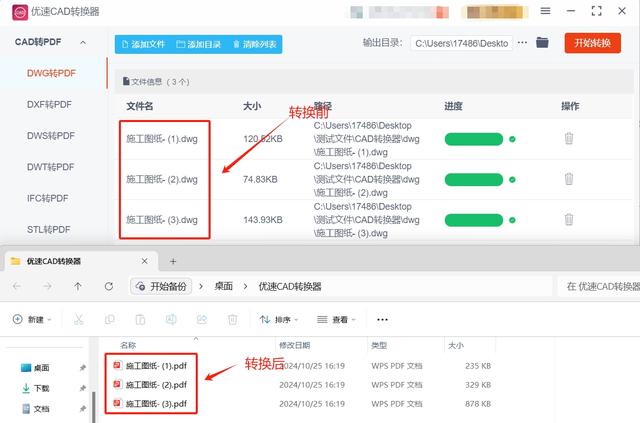Screen dimensions: 640x423
Task: Click progress bar of 施工图纸- (3).dwg
Action: [474, 220]
